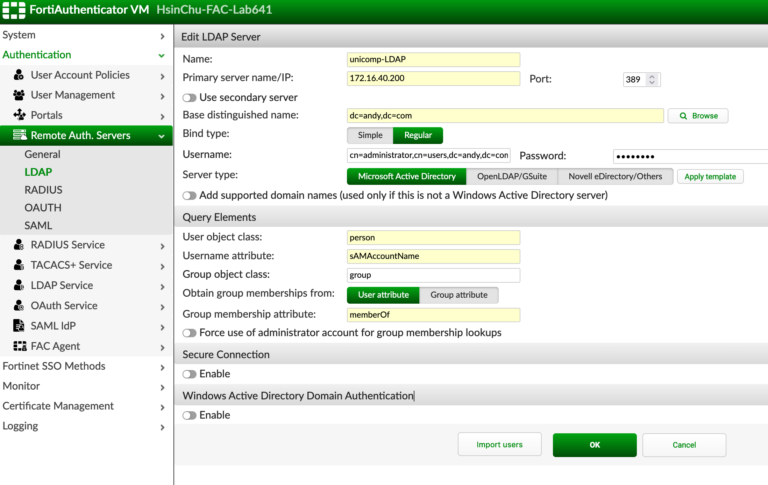Expand the Monitor chevron
This screenshot has width=768, height=485.
[162, 388]
